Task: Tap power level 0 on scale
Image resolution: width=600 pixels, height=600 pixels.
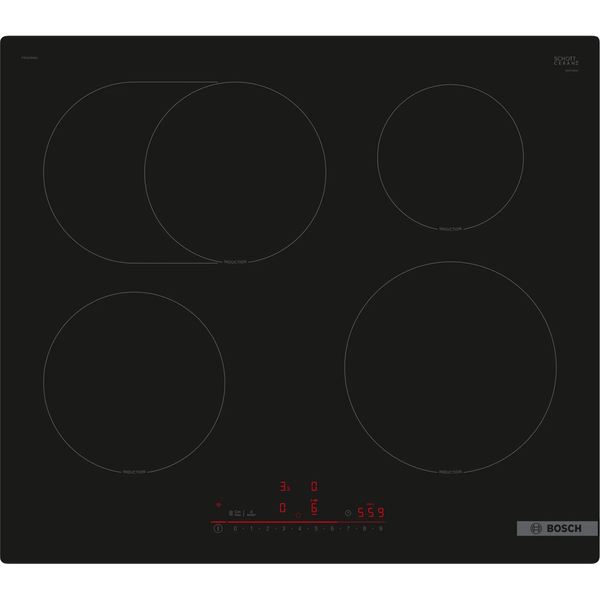Action: 236,529
